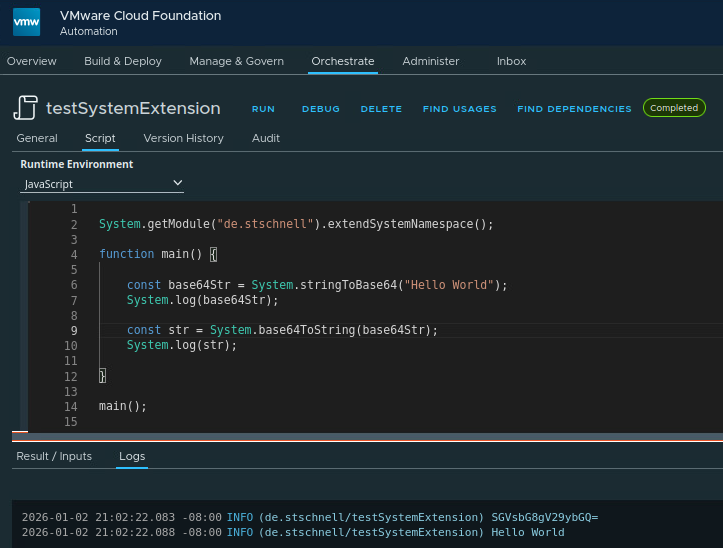Click the Runtime Environment label
The height and width of the screenshot is (548, 723).
click(x=77, y=164)
